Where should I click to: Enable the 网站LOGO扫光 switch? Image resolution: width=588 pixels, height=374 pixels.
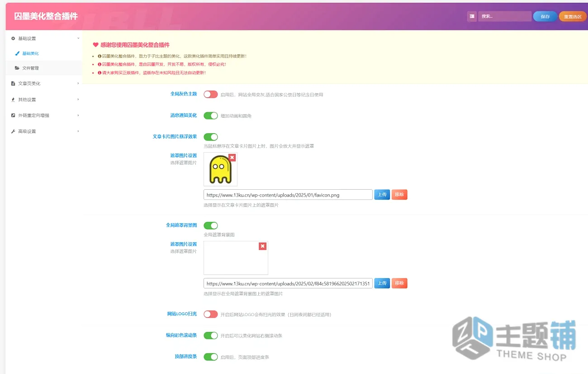pos(211,314)
